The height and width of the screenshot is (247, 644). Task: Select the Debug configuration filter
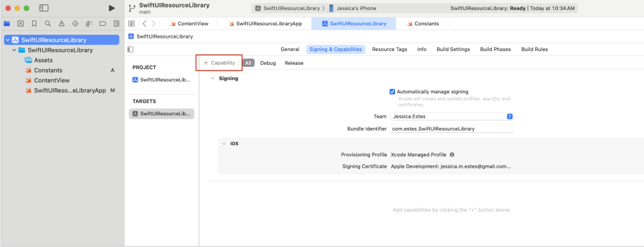tap(268, 63)
